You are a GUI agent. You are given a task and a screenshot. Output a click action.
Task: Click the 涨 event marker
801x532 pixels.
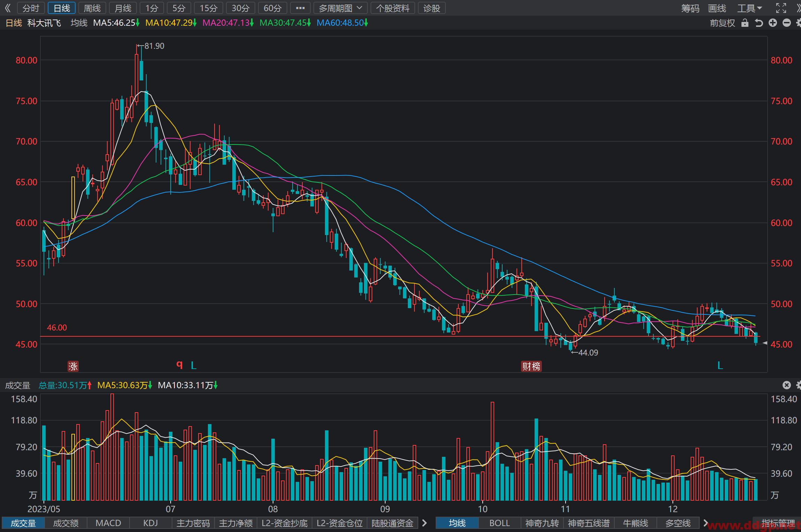[73, 366]
